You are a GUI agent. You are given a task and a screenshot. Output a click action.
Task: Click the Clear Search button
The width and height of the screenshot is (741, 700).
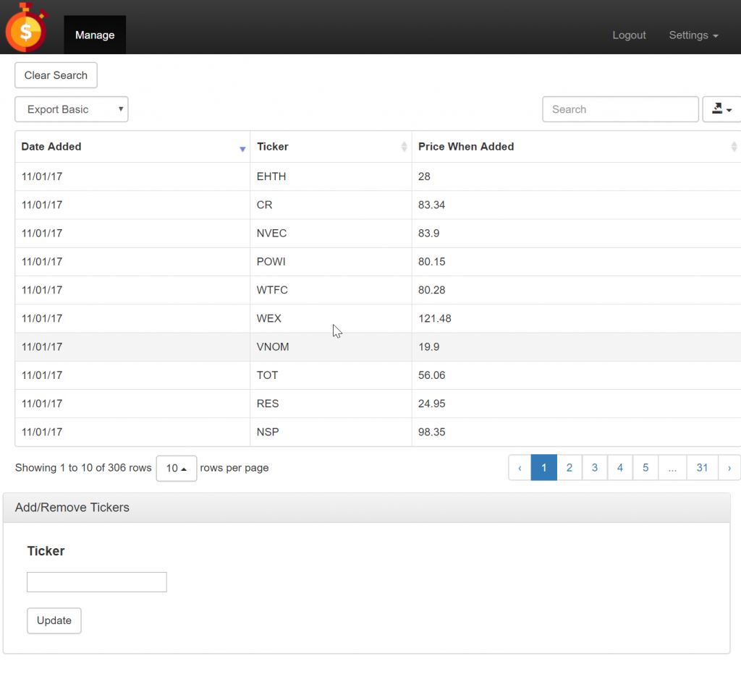(x=56, y=75)
